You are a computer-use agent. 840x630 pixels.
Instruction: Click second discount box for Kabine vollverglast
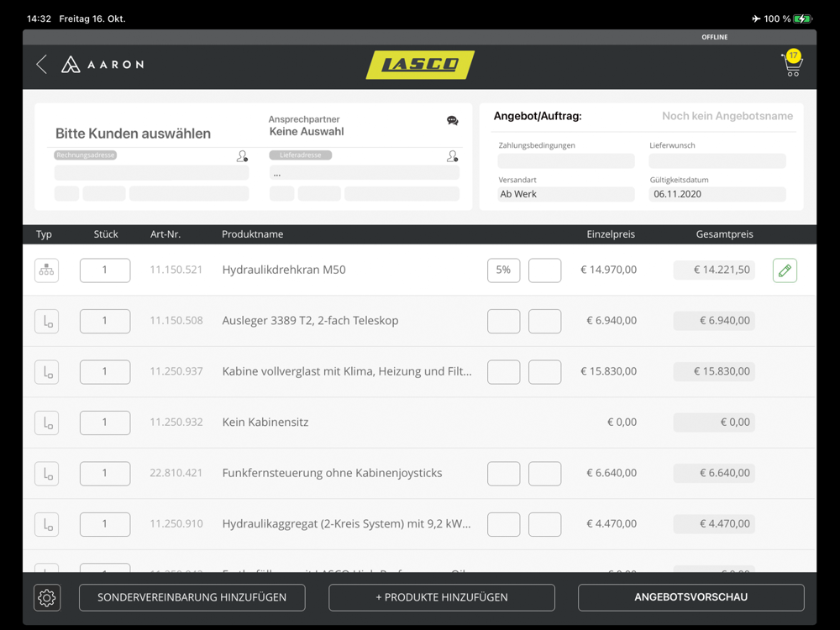coord(545,372)
